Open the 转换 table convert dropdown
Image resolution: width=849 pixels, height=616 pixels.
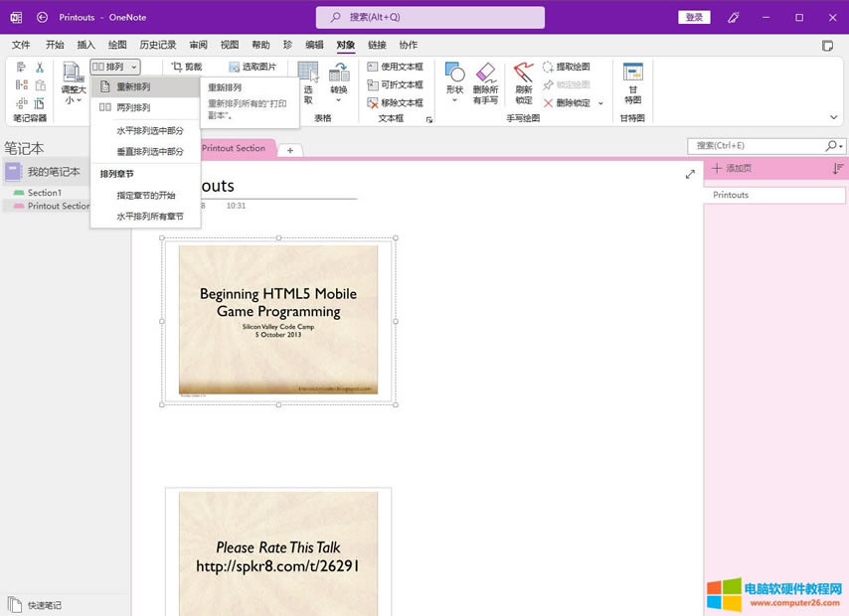(x=339, y=99)
